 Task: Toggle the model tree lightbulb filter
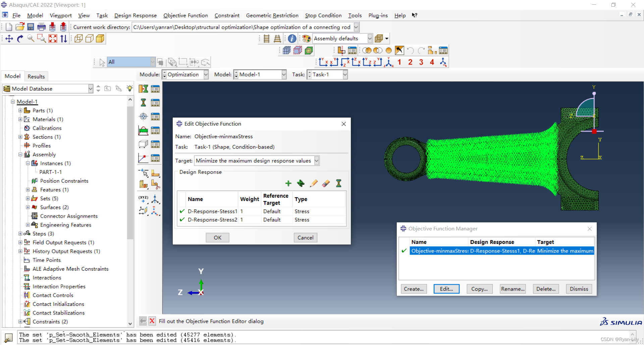[129, 88]
